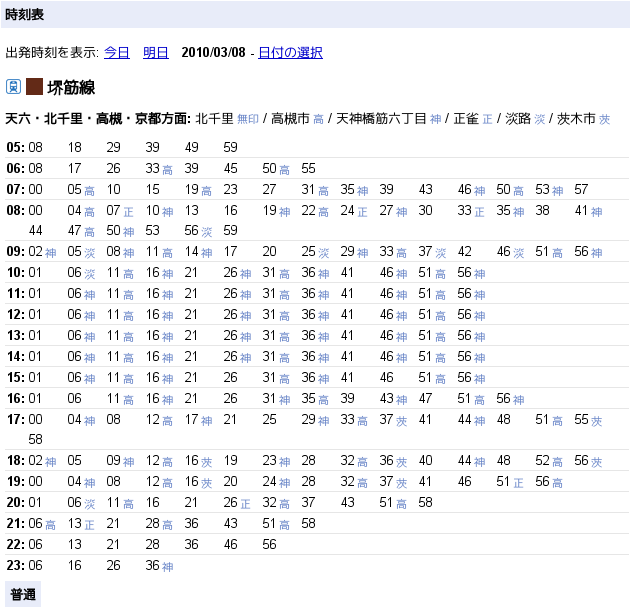Open the 明日 departure times link

coord(155,53)
